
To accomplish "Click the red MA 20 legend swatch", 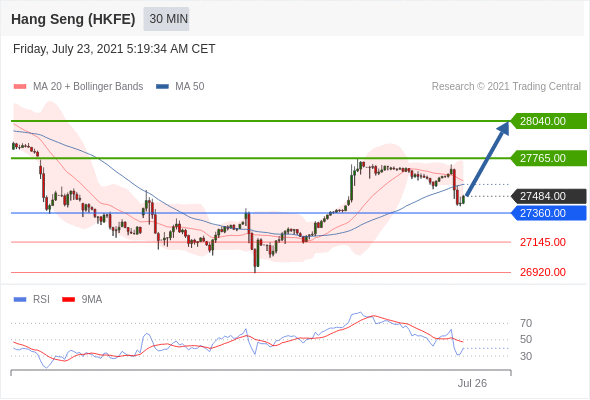I will [20, 87].
